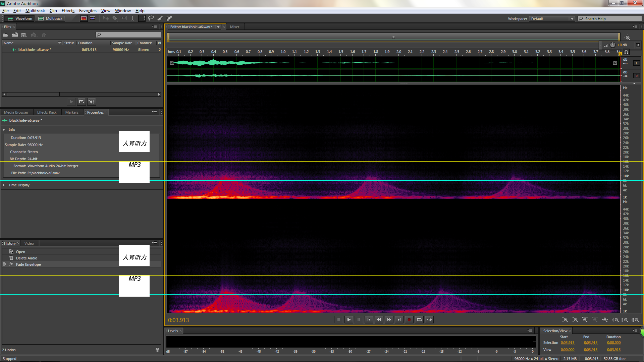The image size is (644, 362).
Task: Toggle spectral pitch display button
Action: (93, 18)
